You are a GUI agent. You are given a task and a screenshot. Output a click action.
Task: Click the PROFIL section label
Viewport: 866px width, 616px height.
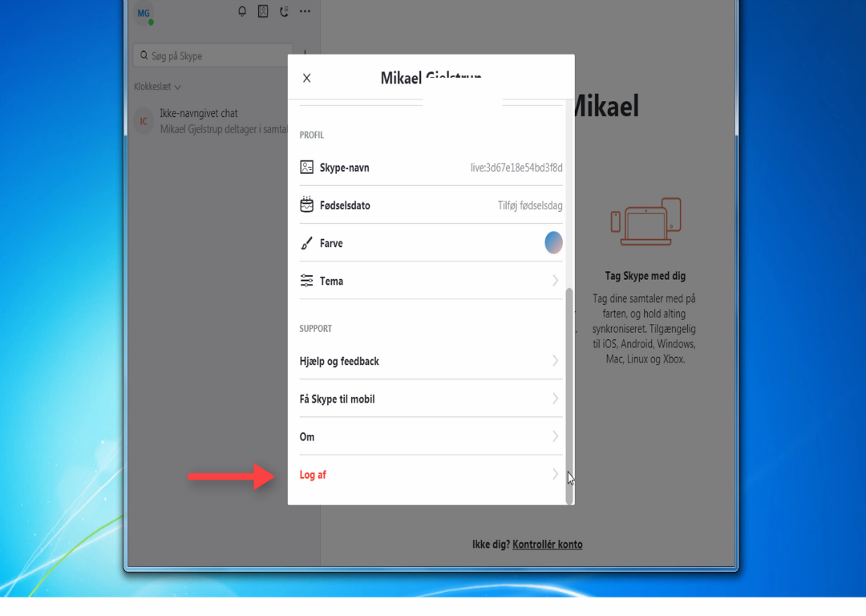[x=311, y=135]
